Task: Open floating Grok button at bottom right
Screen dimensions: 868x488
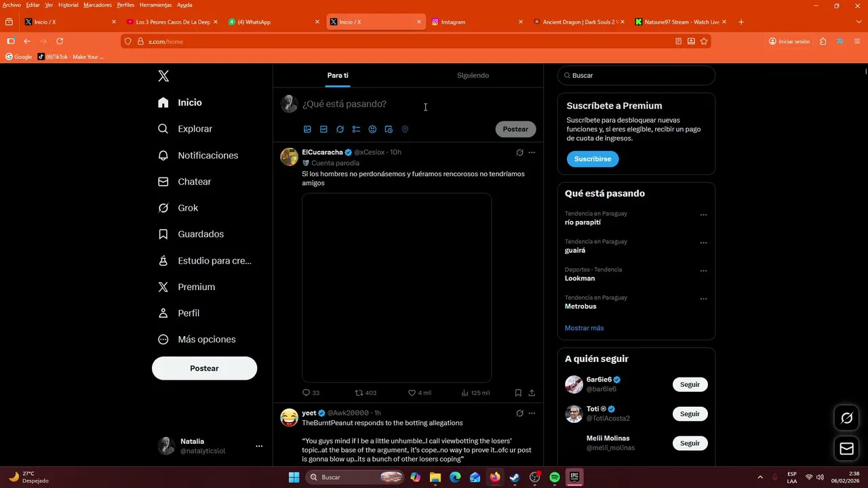Action: (846, 418)
